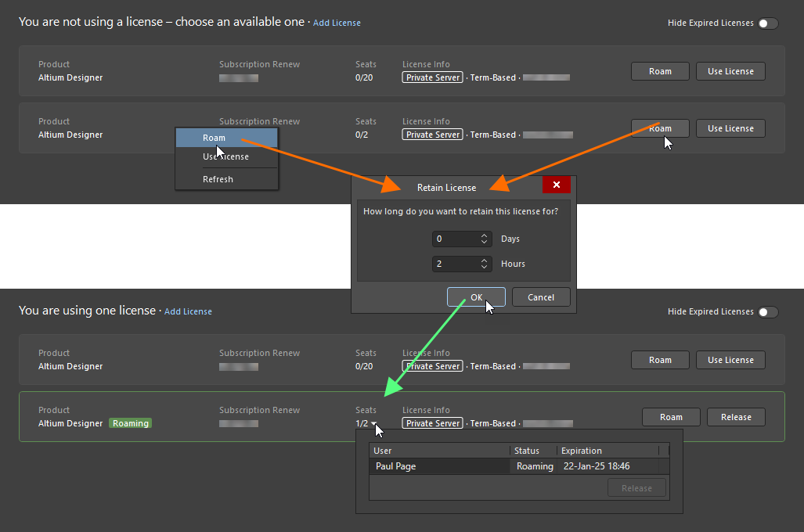
Task: Decrease the Hours value with down arrow
Action: click(484, 268)
